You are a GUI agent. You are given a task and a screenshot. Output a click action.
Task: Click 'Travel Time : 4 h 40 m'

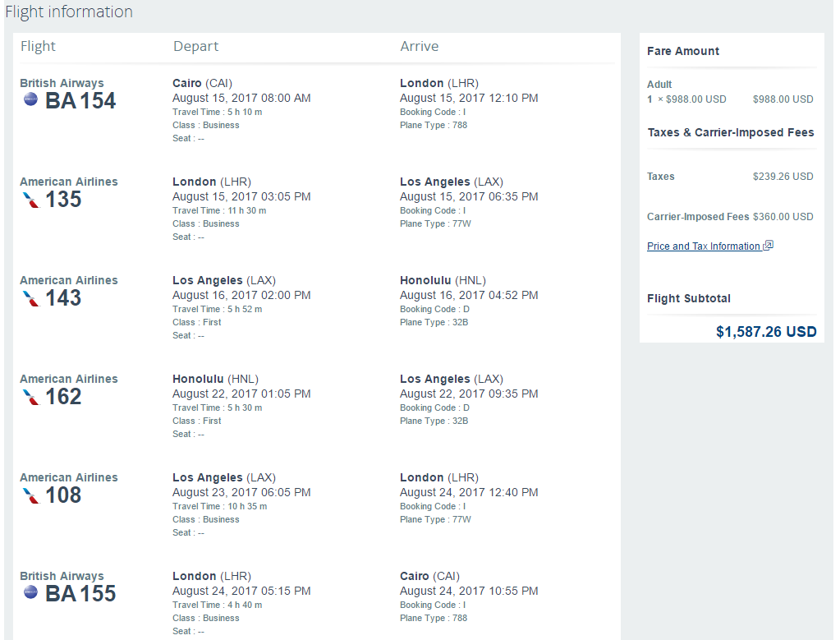pyautogui.click(x=218, y=605)
